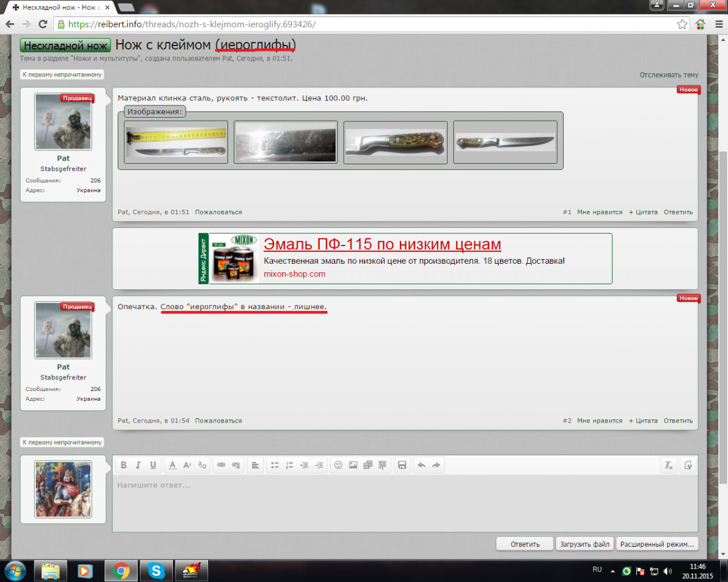The image size is (728, 582).
Task: Toggle italic formatting in reply editor
Action: pos(138,465)
